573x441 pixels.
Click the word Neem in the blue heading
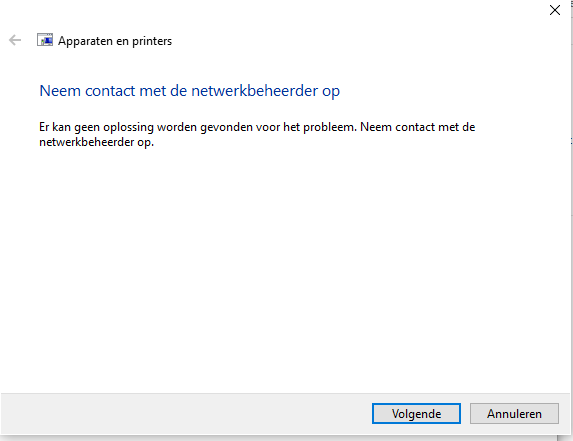(x=60, y=91)
